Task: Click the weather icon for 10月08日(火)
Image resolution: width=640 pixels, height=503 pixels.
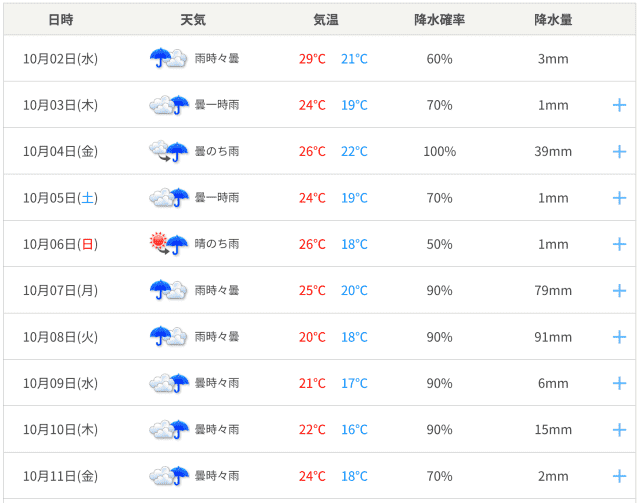Action: point(168,336)
